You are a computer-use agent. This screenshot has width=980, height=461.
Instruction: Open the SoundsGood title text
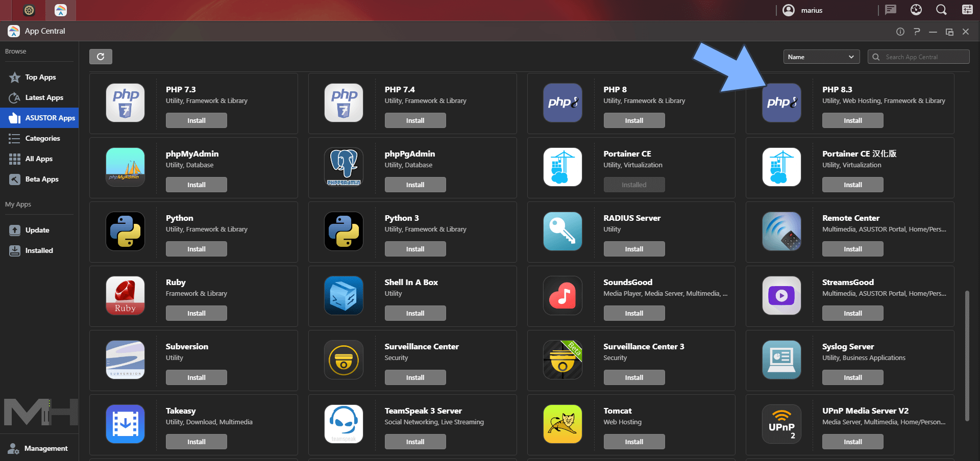click(x=628, y=283)
